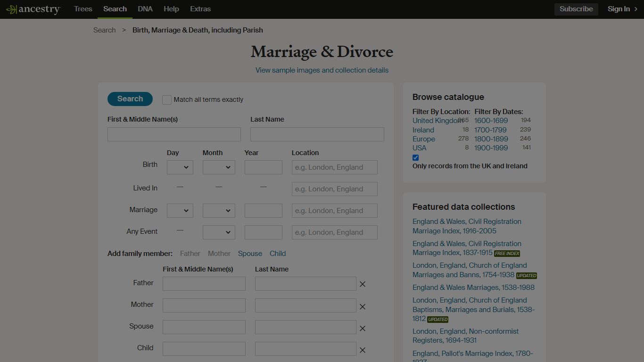Open the Birth Month dropdown

click(x=219, y=167)
